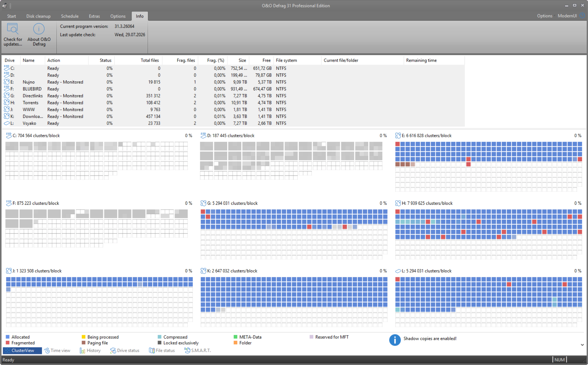Screen dimensions: 588x365
Task: Open the Schedule tab
Action: [x=69, y=16]
